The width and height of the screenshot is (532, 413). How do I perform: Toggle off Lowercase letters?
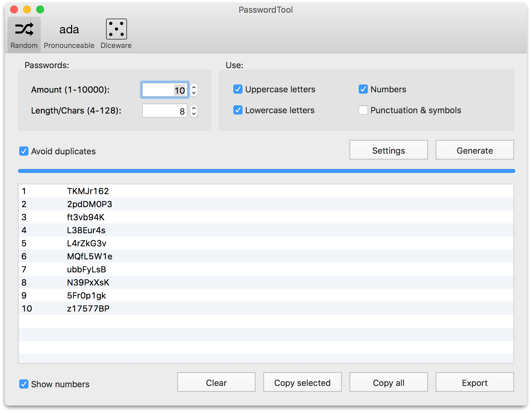point(238,110)
